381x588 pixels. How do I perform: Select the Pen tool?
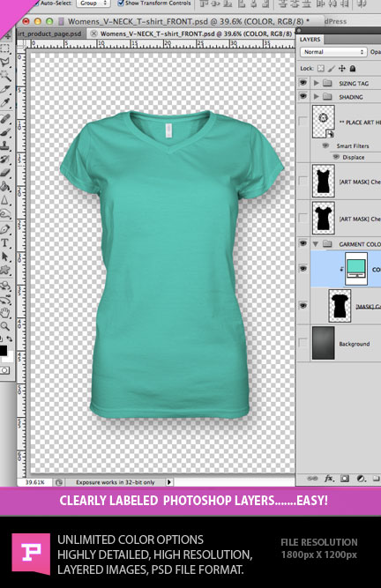click(5, 229)
